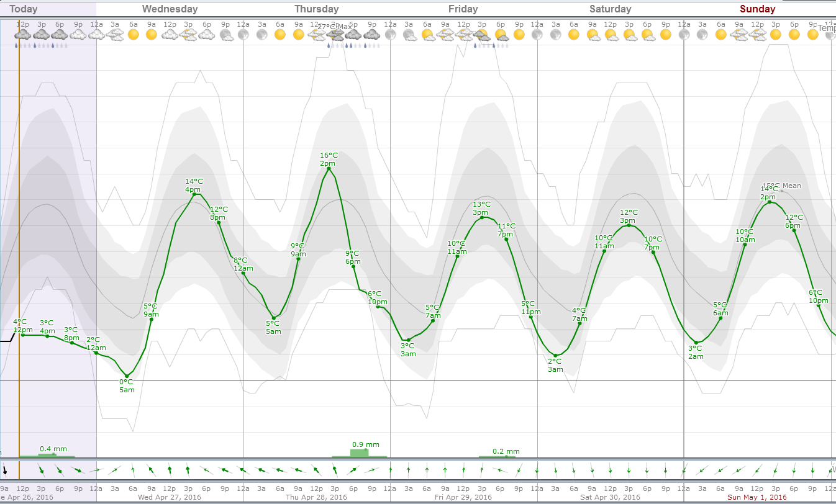Click Friday's 6p sun with dark cloud icon
836x504 pixels.
(501, 36)
